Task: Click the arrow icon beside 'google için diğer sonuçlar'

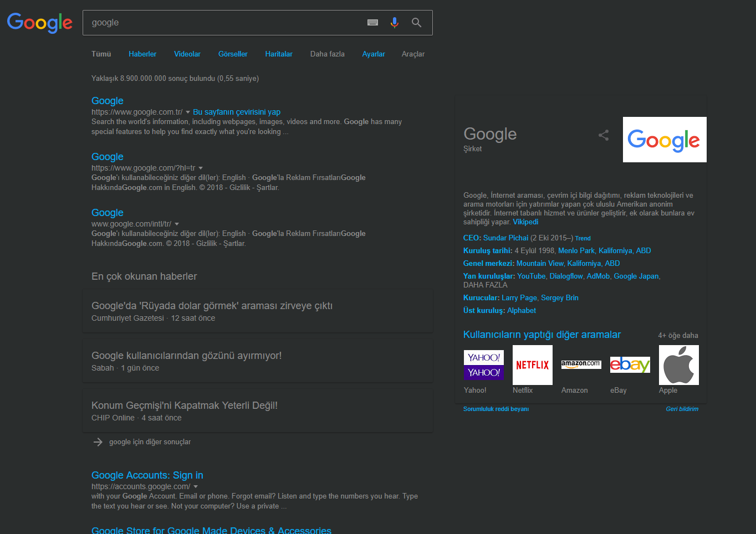Action: (98, 442)
